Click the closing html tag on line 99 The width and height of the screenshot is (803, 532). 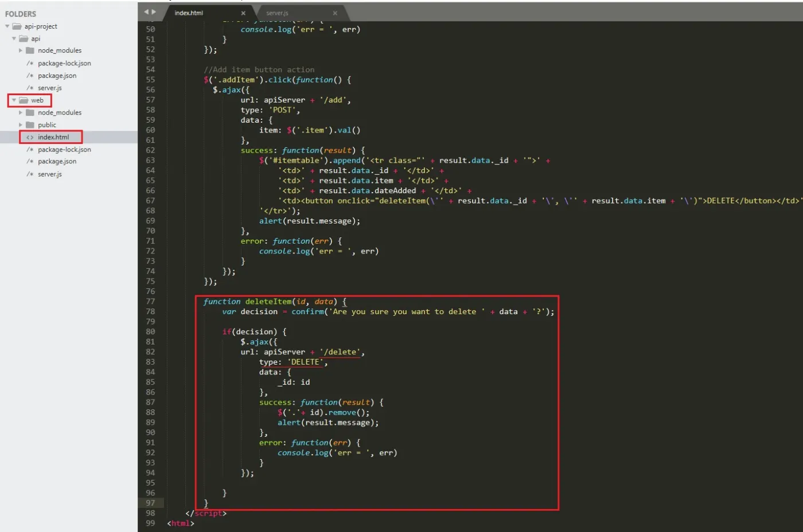(x=181, y=523)
